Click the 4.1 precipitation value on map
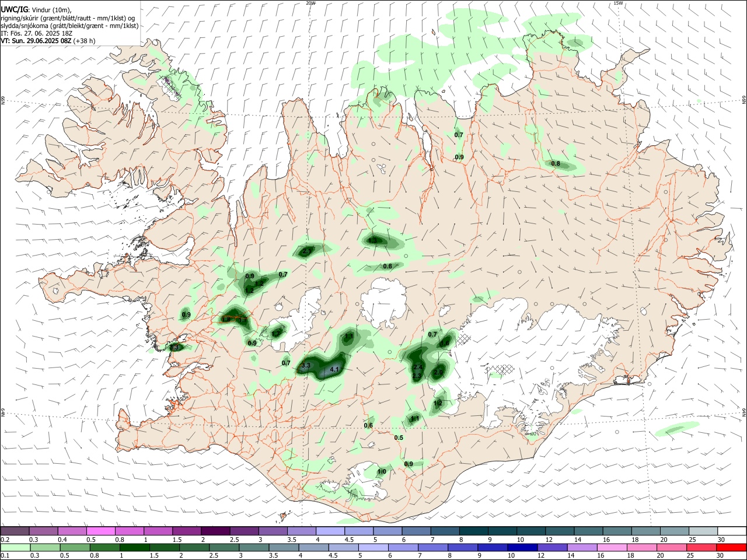Image resolution: width=747 pixels, height=560 pixels. tap(334, 370)
